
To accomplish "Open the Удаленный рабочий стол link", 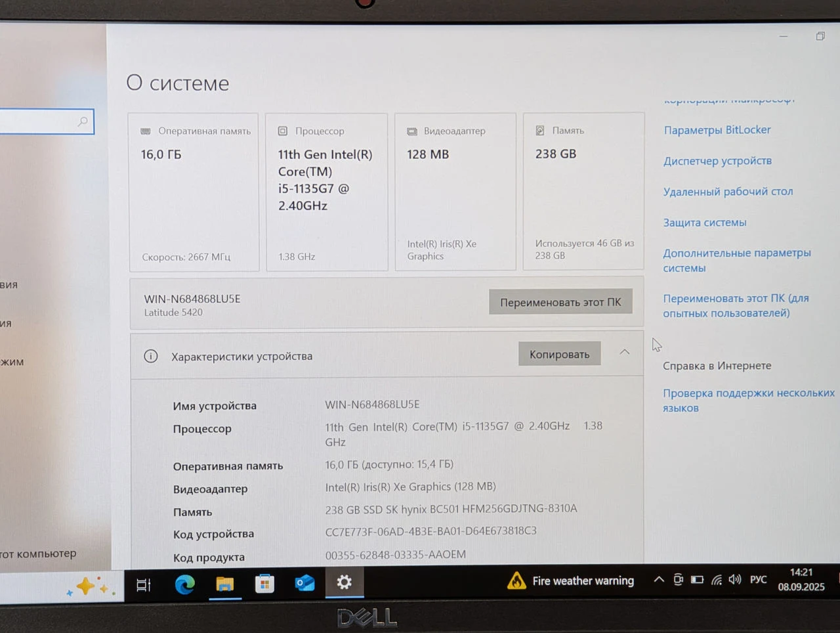I will click(728, 192).
